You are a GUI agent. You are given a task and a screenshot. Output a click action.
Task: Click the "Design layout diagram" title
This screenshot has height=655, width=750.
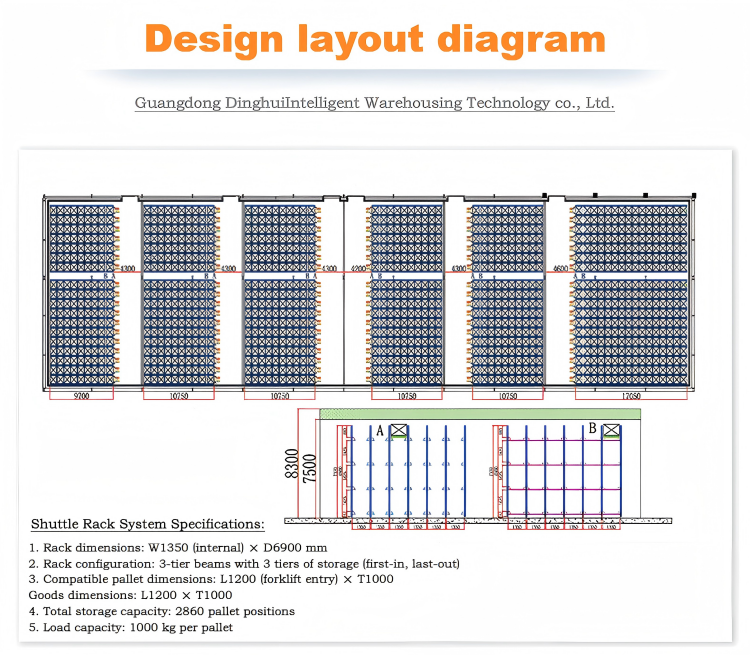(375, 39)
